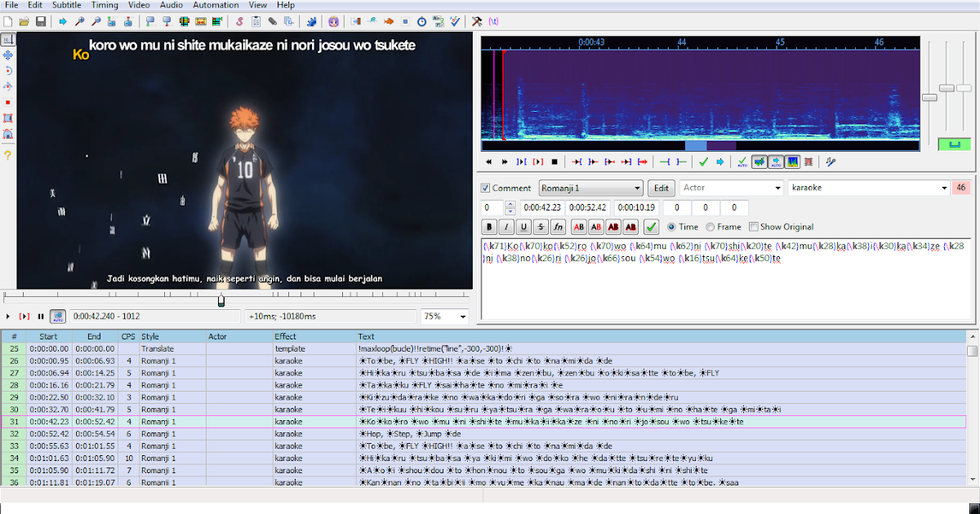Screen dimensions: 980x514
Task: Click the audio commit green checkmark
Action: tap(703, 162)
